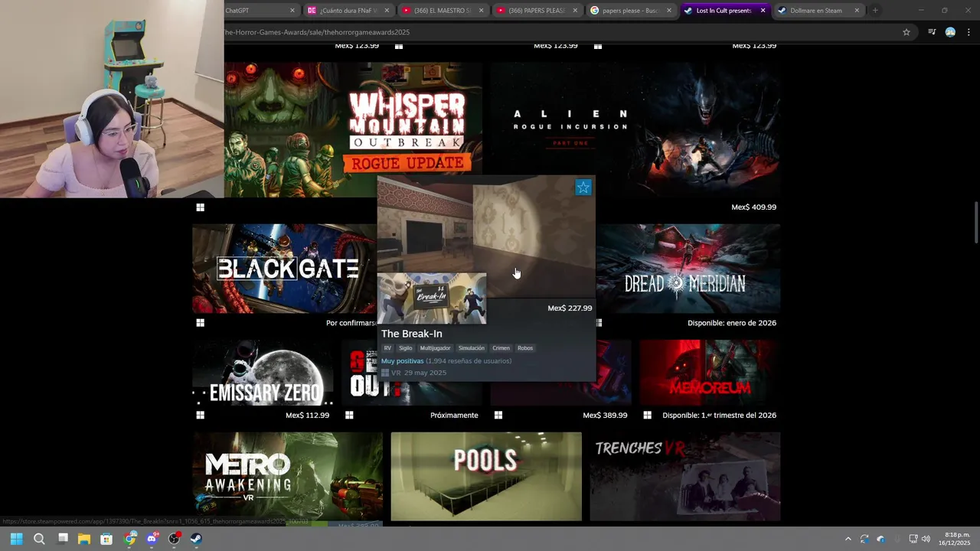Viewport: 980px width, 551px height.
Task: Open Steam from the taskbar
Action: 196,539
